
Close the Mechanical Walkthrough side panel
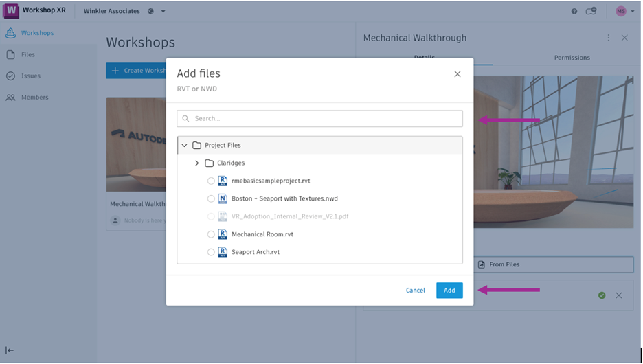[624, 38]
